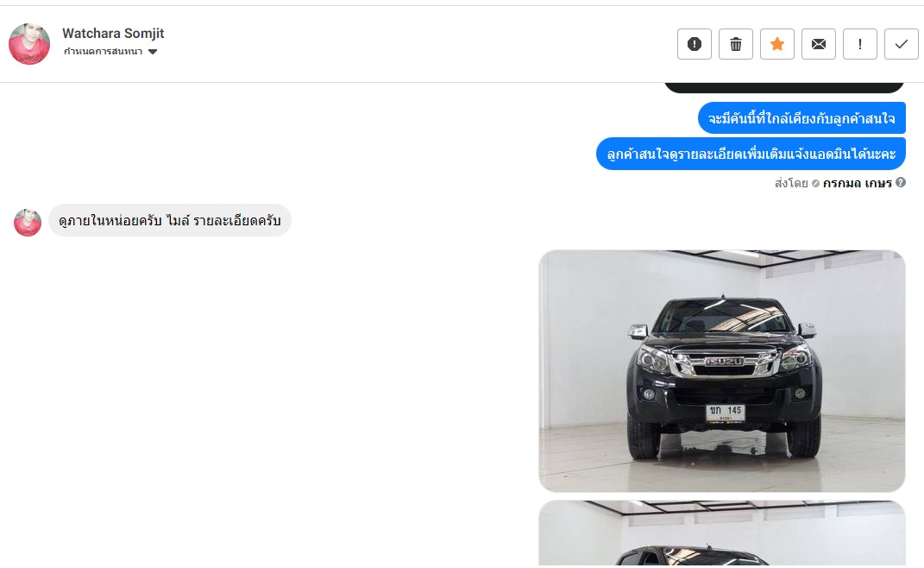This screenshot has height=568, width=924.
Task: Delete conversation using the trash icon
Action: [x=735, y=44]
